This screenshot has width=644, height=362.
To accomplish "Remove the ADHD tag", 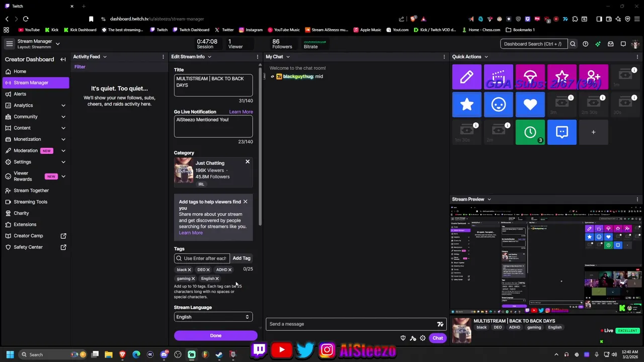I will [230, 270].
